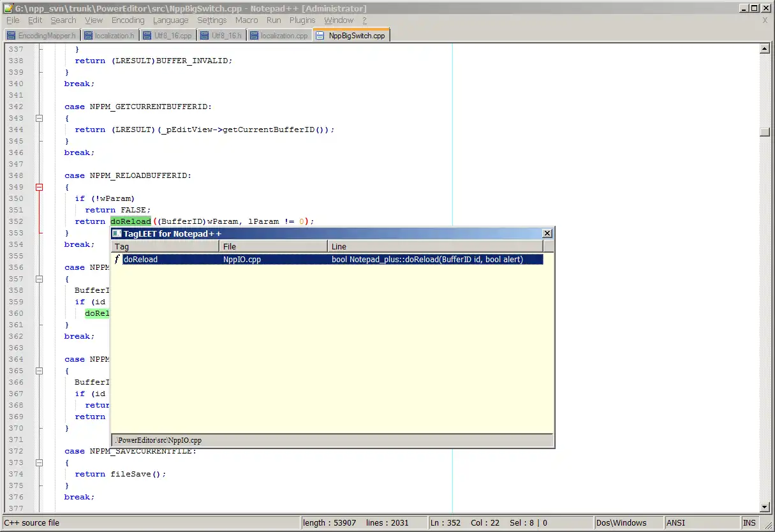Click 'case NPPM_GETCURRENTBUFFERID:' on line 342
The height and width of the screenshot is (532, 775).
[138, 107]
